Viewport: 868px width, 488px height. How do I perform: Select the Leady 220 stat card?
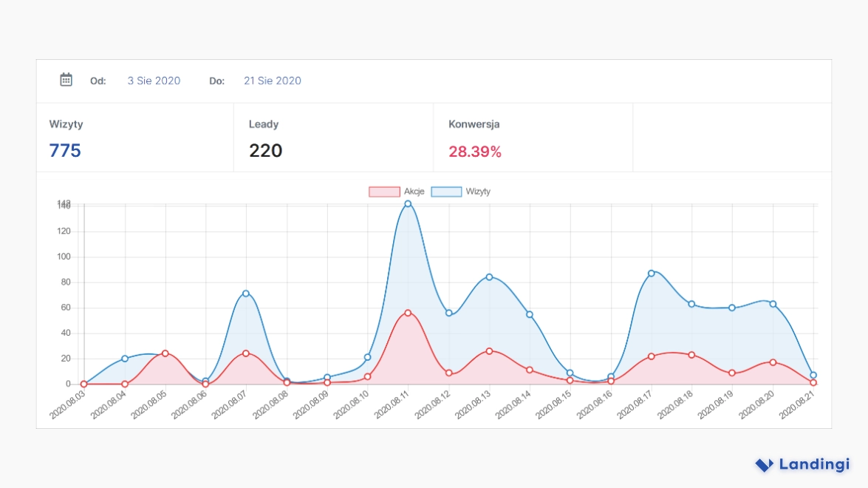[333, 138]
